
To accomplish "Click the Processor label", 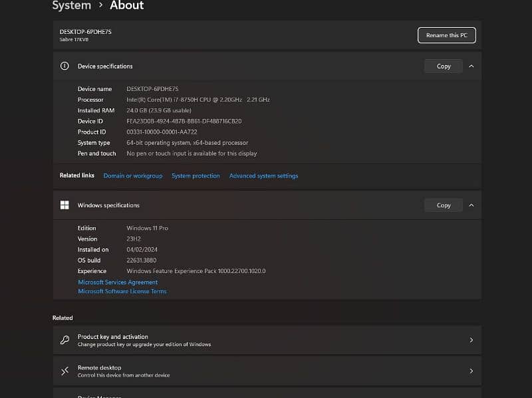I will 90,100.
